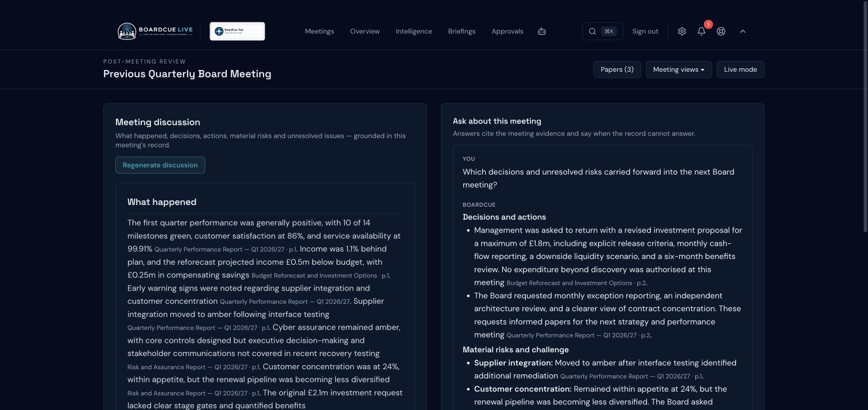Click the Regenerate discussion button
This screenshot has width=868, height=410.
click(160, 165)
